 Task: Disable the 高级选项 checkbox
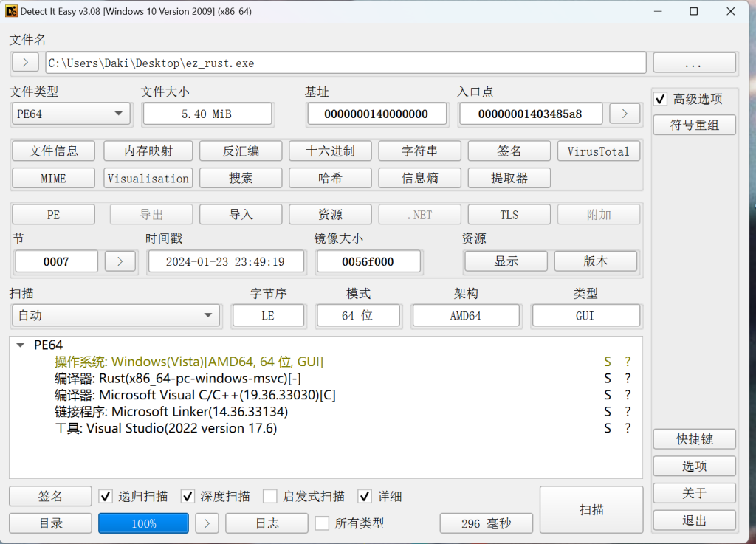coord(661,99)
